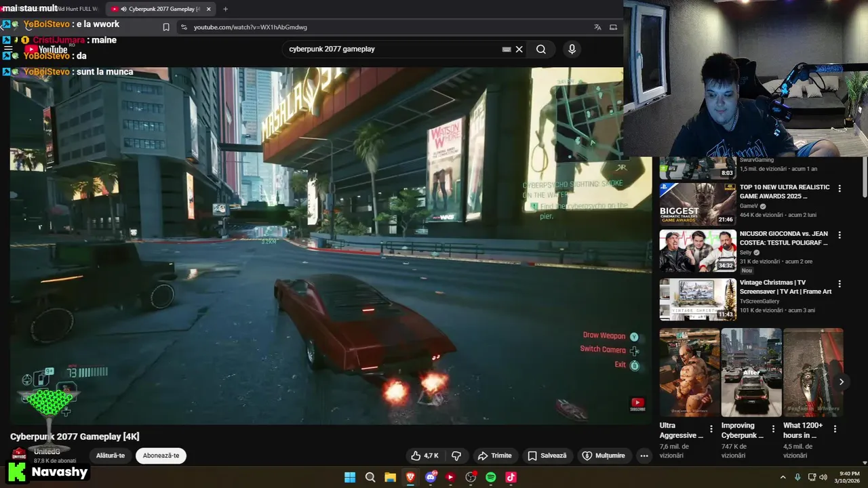Click the GameV channel name

(x=749, y=206)
